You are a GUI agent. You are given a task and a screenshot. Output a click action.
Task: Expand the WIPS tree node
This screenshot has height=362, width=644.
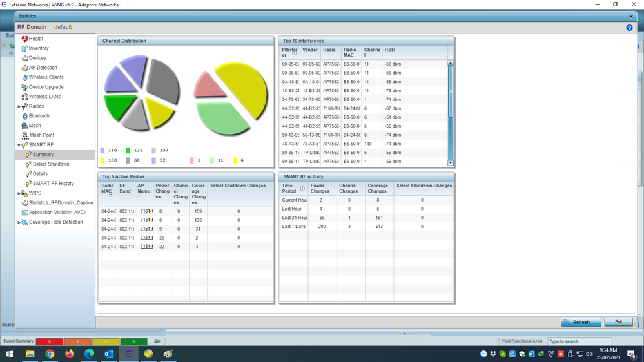(19, 193)
